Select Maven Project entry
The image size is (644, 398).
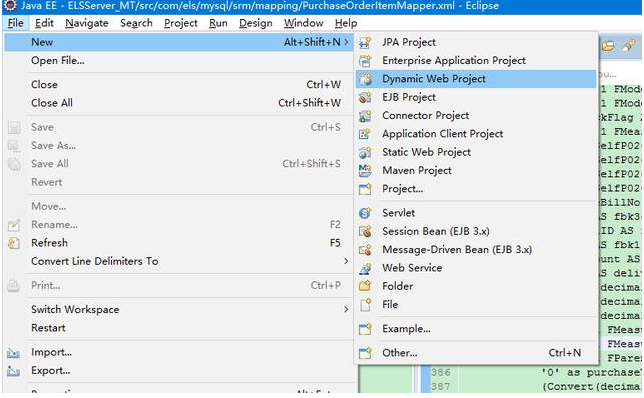click(x=476, y=170)
